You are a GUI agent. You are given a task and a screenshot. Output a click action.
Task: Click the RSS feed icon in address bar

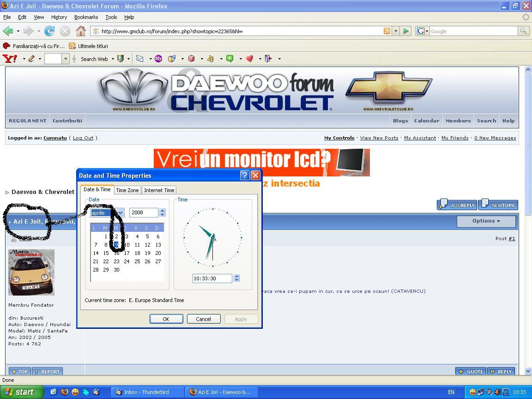[x=387, y=31]
